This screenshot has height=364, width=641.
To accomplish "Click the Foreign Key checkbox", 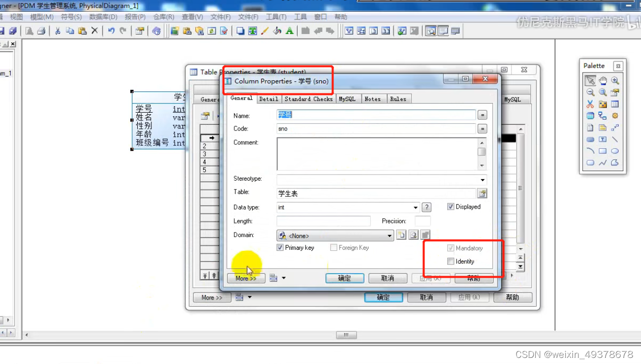I will click(333, 248).
